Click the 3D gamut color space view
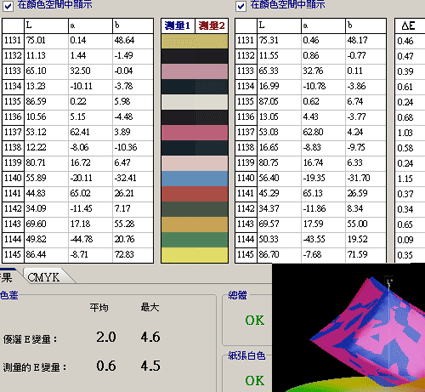This screenshot has width=425, height=392. tap(348, 328)
